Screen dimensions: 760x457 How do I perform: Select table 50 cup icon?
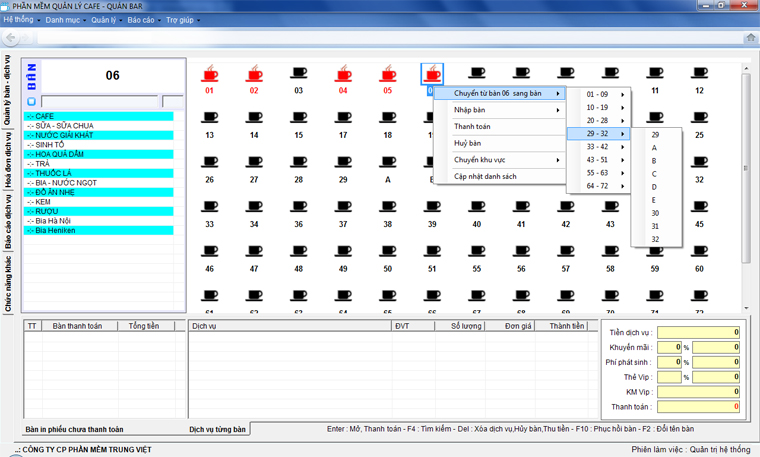(388, 252)
